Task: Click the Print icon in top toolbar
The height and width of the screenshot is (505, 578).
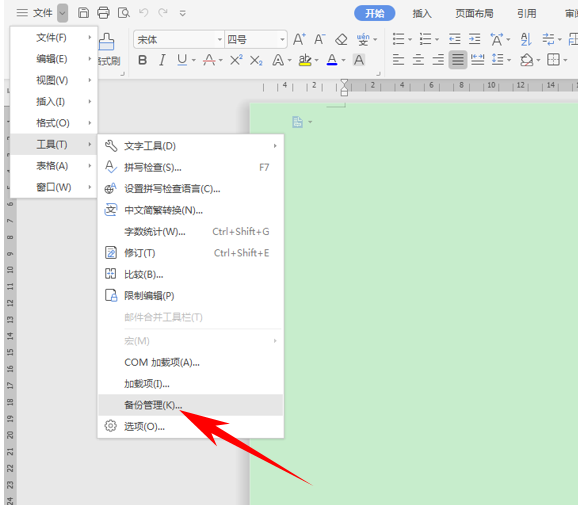Action: click(x=103, y=13)
